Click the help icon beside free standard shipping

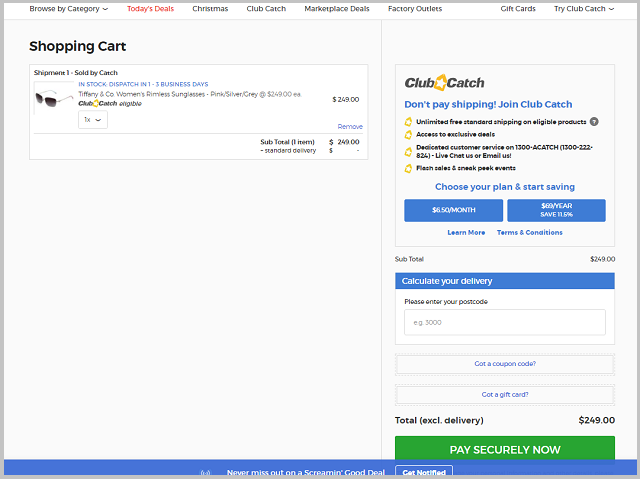tap(594, 122)
